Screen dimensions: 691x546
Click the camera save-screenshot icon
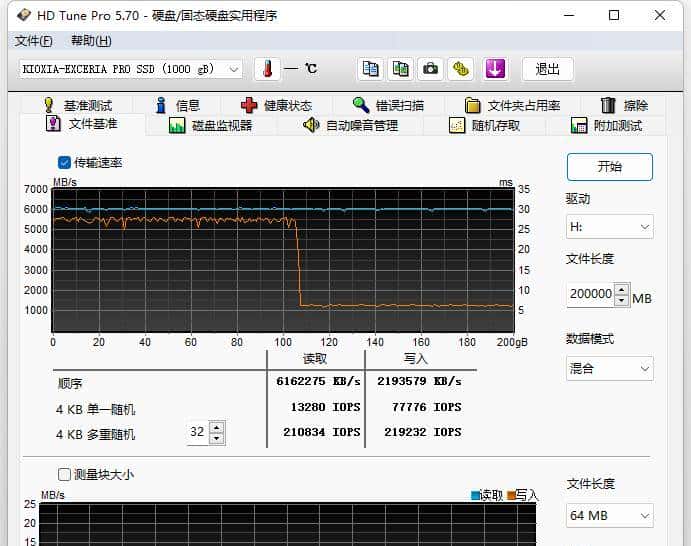click(430, 69)
